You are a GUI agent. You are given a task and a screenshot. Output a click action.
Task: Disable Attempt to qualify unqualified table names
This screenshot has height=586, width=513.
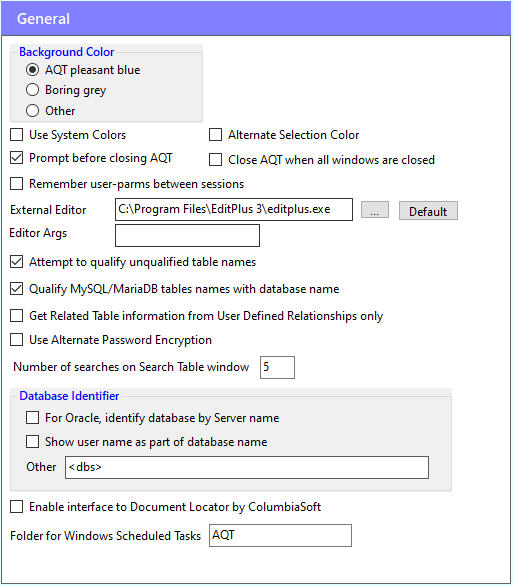(16, 262)
